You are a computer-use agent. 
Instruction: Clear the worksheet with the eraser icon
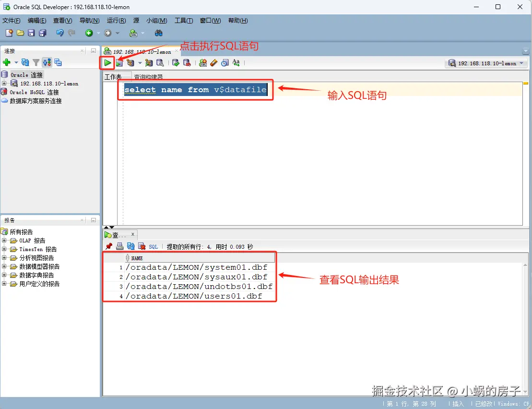214,63
